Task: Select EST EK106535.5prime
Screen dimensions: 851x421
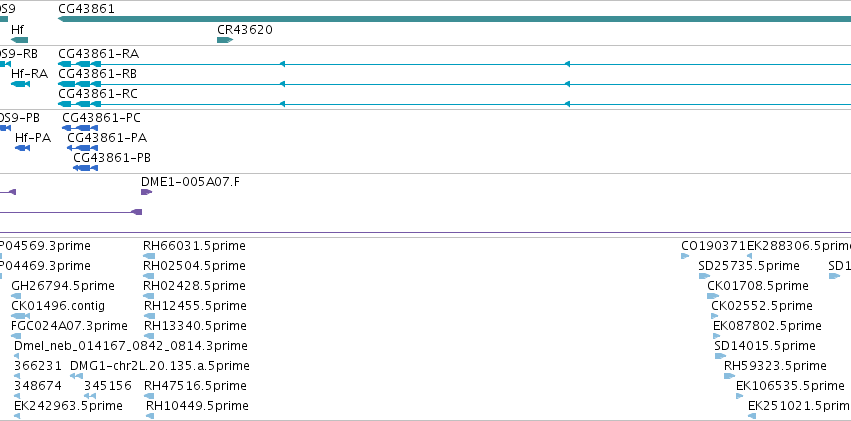Action: (x=790, y=386)
